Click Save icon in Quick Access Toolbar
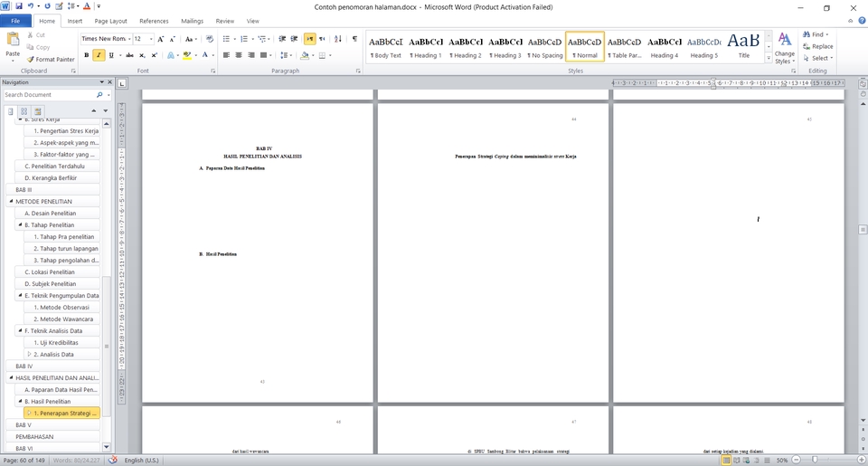The width and height of the screenshot is (868, 466). pos(19,6)
